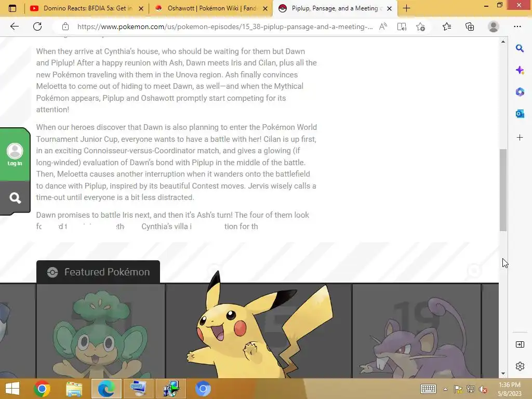Open the site search magnifier
The height and width of the screenshot is (399, 532).
[x=15, y=197]
